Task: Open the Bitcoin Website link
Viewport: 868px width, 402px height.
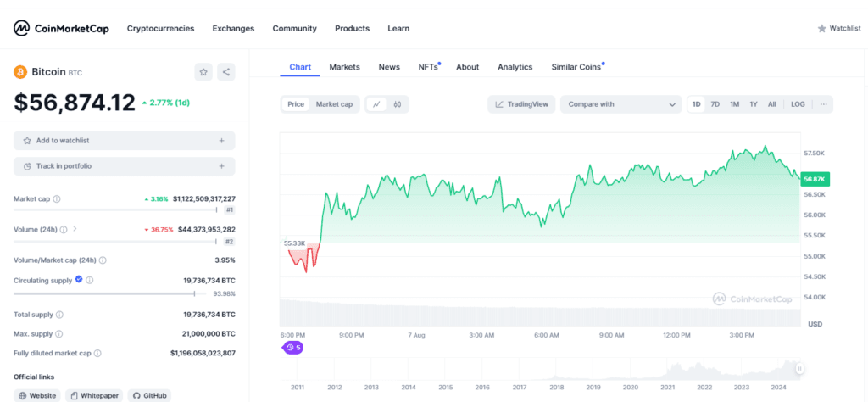Action: click(x=37, y=395)
